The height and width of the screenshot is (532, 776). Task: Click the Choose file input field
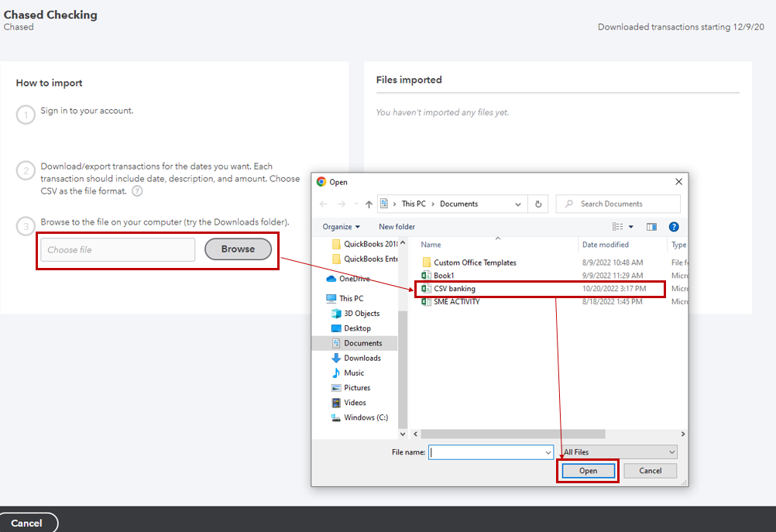[x=118, y=249]
